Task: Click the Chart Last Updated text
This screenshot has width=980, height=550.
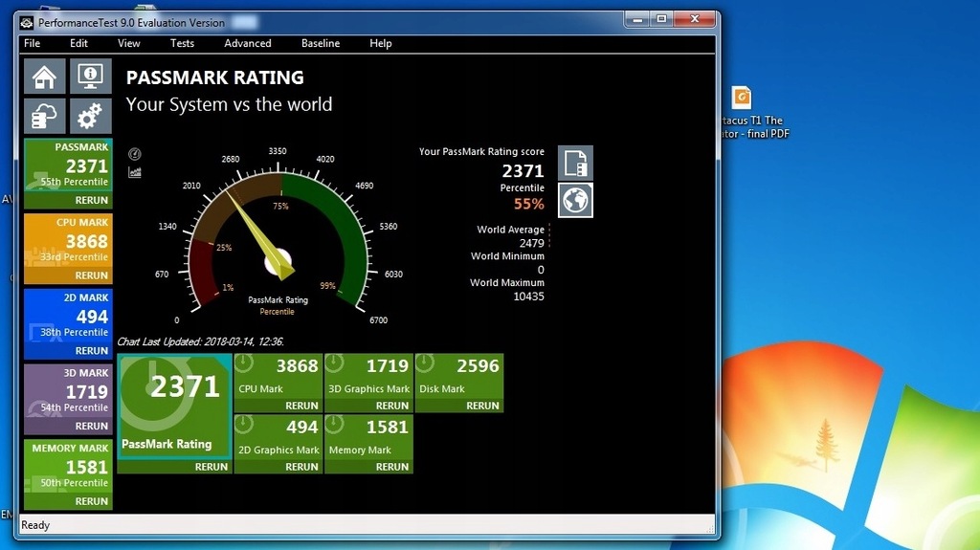Action: (x=201, y=341)
